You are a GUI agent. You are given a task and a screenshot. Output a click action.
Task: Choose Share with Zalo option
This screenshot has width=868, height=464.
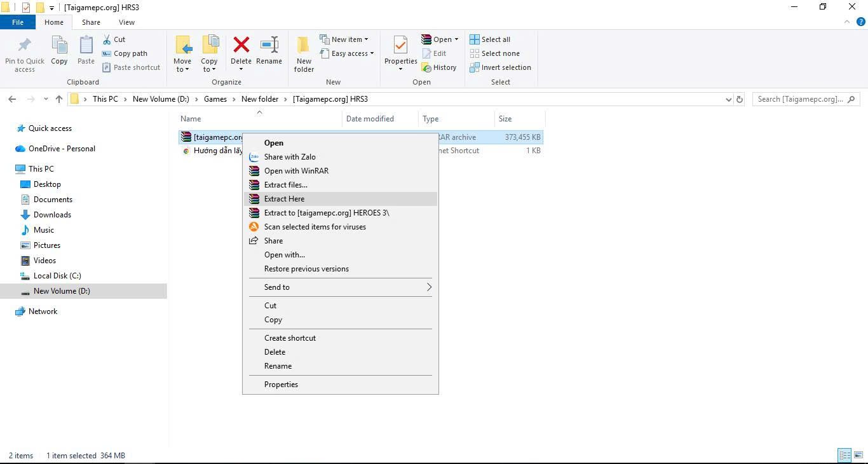point(290,157)
